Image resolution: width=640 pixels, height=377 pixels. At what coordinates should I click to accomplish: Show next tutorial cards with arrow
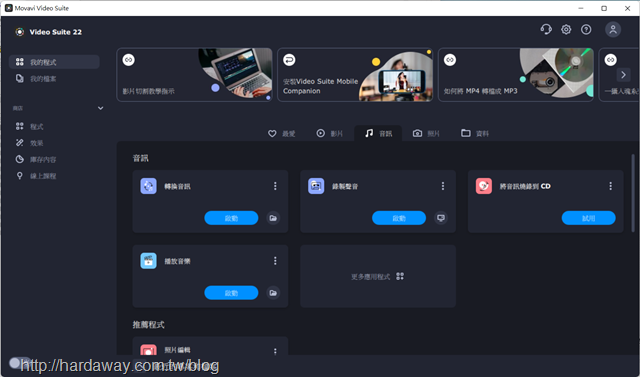point(623,75)
